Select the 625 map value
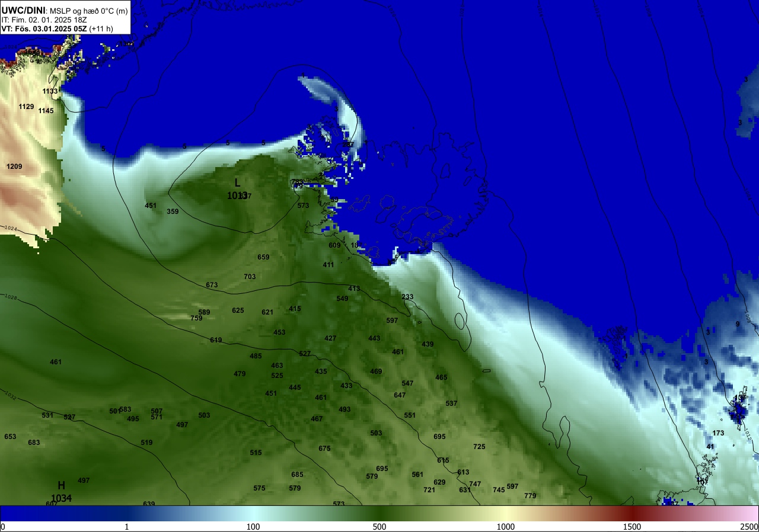The width and height of the screenshot is (759, 532). click(x=238, y=310)
